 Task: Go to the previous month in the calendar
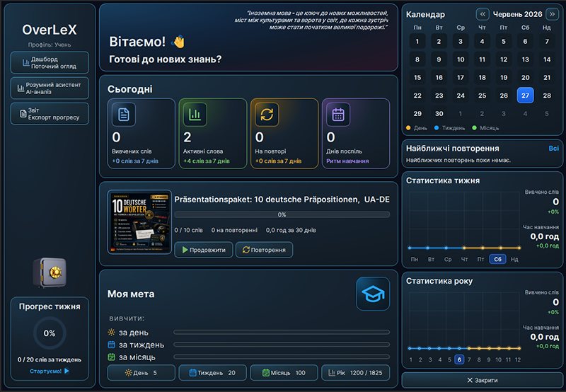tap(483, 14)
